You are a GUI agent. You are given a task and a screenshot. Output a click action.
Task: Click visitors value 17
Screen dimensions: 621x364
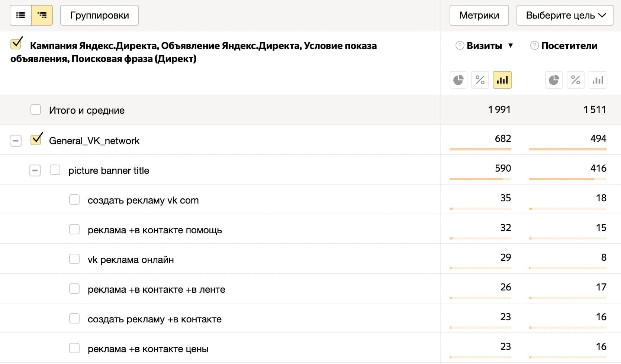[601, 287]
